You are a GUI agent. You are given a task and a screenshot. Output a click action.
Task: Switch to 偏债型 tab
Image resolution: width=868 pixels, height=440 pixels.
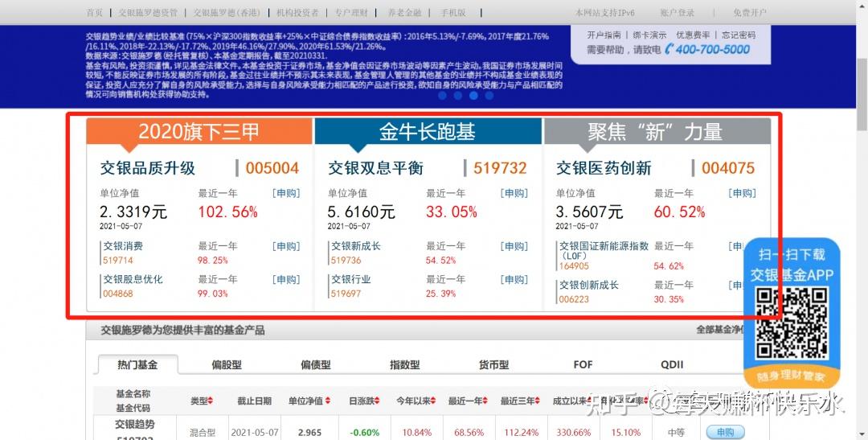(x=316, y=364)
